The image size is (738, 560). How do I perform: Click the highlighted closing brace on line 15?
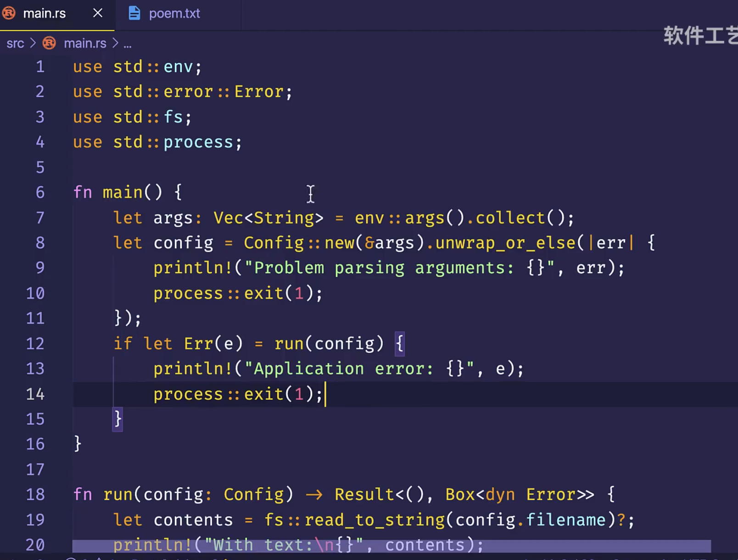(118, 419)
